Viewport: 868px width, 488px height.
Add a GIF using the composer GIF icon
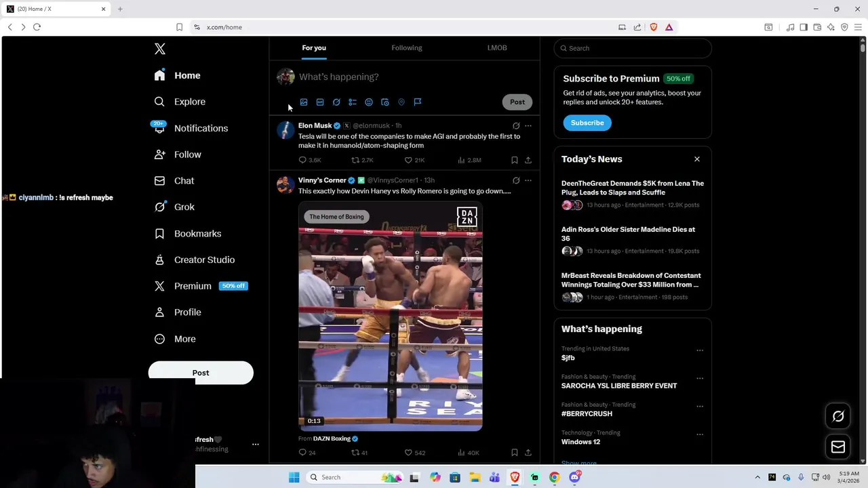(320, 102)
